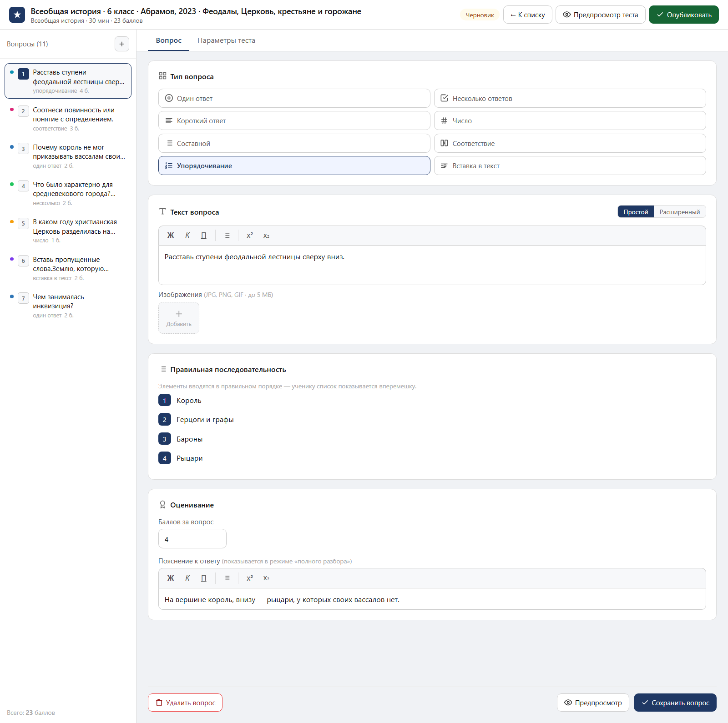Apply italic in question text toolbar

pyautogui.click(x=187, y=236)
